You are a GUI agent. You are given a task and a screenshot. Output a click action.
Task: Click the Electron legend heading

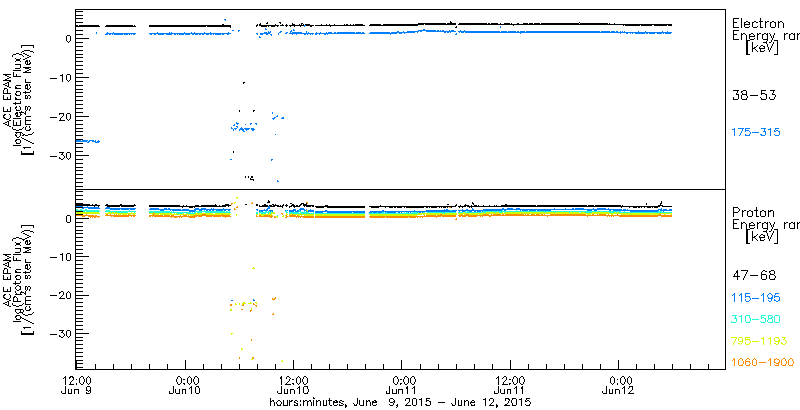760,23
